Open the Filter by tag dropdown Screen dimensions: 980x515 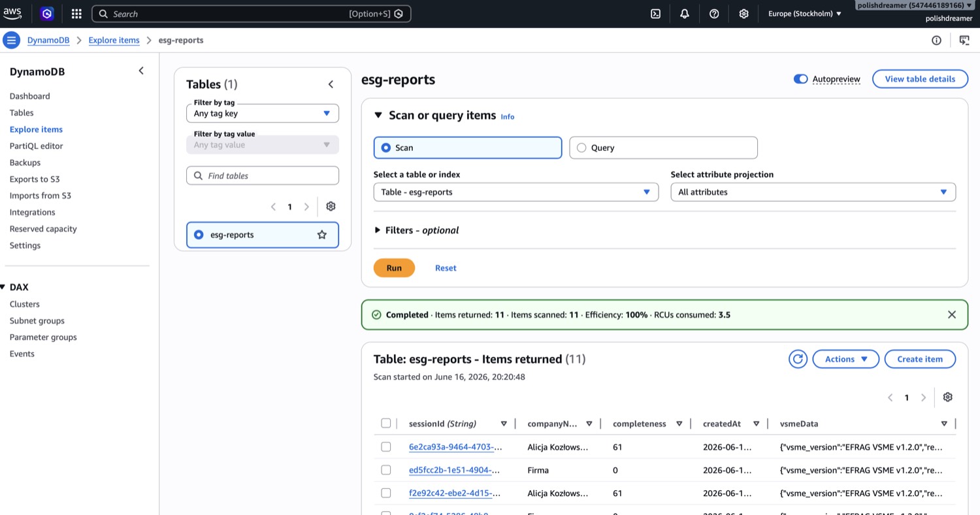coord(263,113)
